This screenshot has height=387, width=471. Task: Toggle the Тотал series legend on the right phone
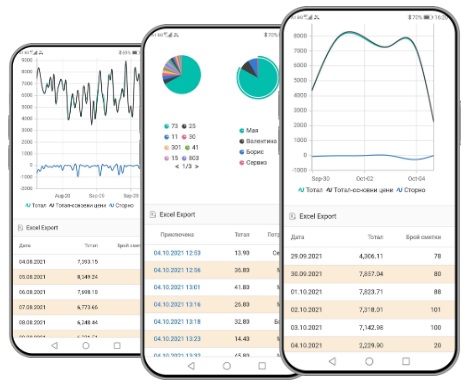pyautogui.click(x=310, y=190)
